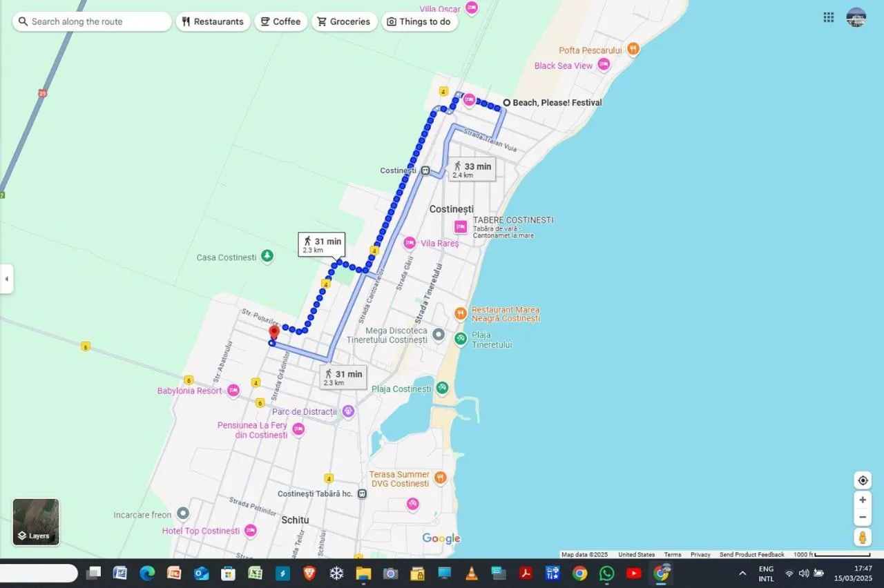The width and height of the screenshot is (884, 588).
Task: Open the Layers map type thumbnail
Action: point(36,522)
